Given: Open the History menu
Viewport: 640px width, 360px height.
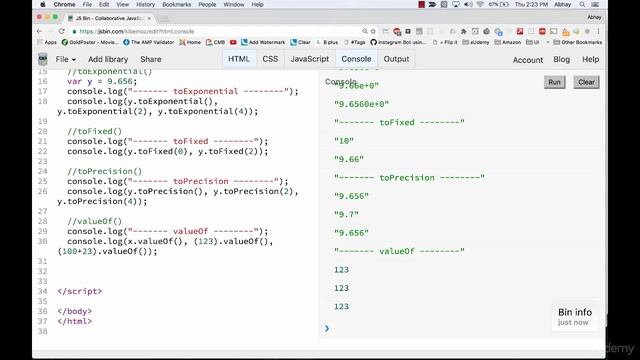Looking at the screenshot, I should [145, 4].
